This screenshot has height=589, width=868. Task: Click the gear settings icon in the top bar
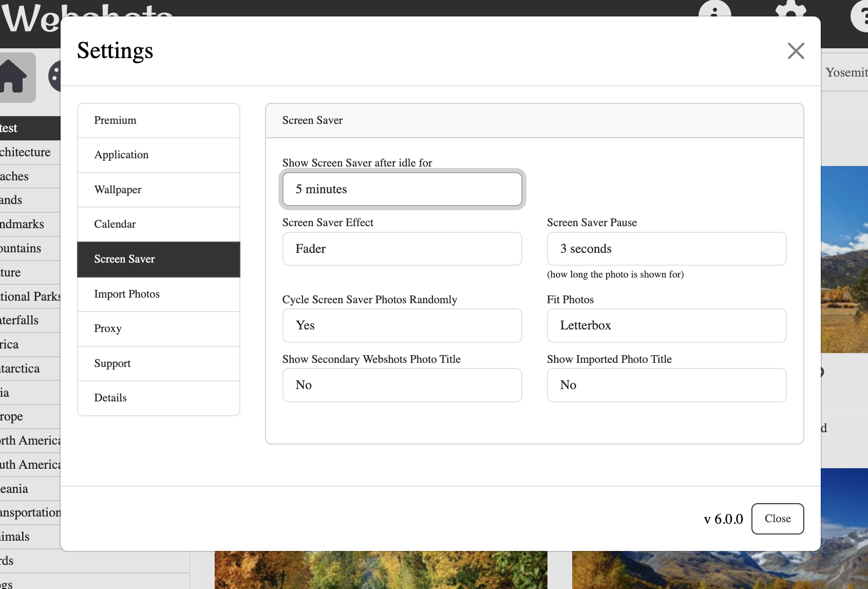tap(790, 9)
